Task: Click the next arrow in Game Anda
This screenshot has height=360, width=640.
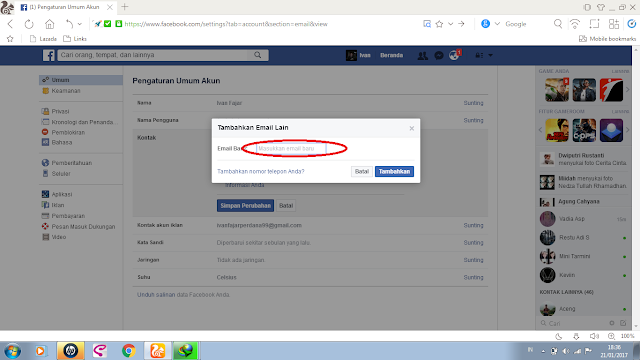Action: pos(628,89)
